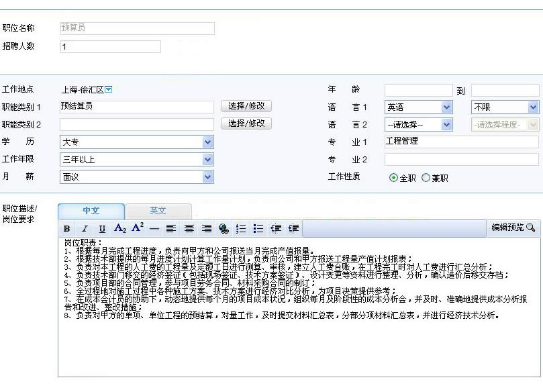The image size is (543, 392).
Task: Click the 招聘人数 input field
Action: [x=110, y=47]
